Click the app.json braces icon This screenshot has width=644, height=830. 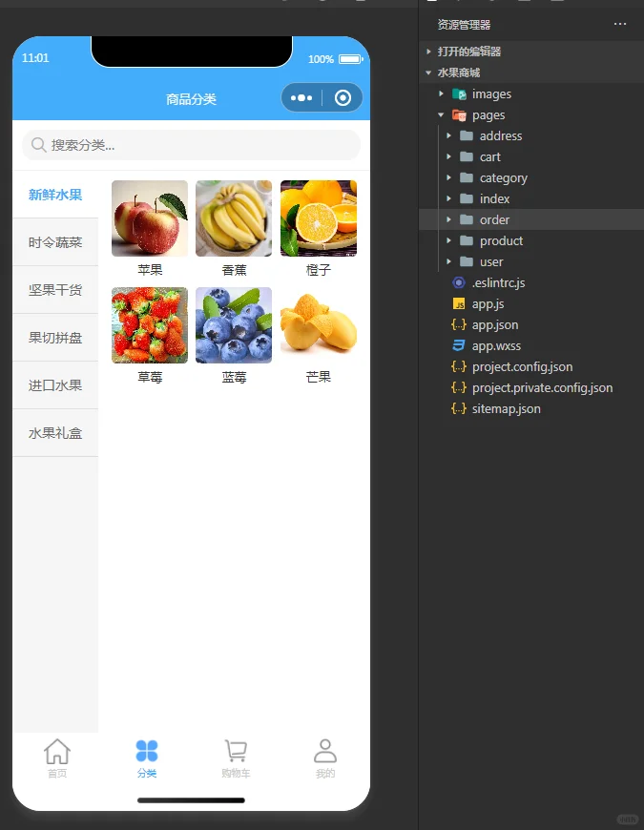459,324
